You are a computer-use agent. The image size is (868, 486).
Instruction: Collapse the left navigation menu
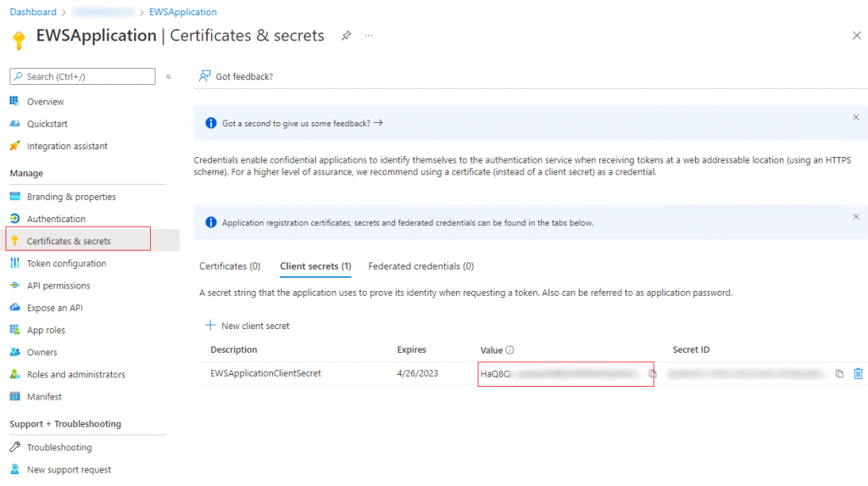pos(169,76)
